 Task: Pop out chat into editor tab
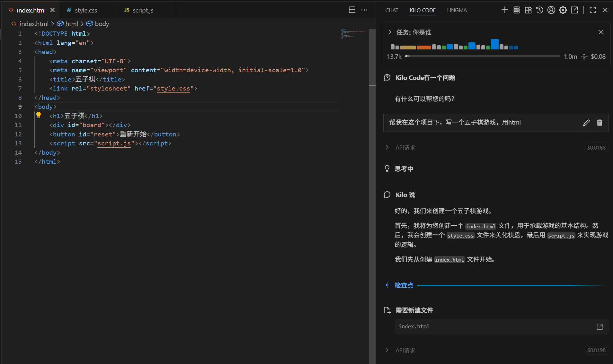[x=574, y=10]
